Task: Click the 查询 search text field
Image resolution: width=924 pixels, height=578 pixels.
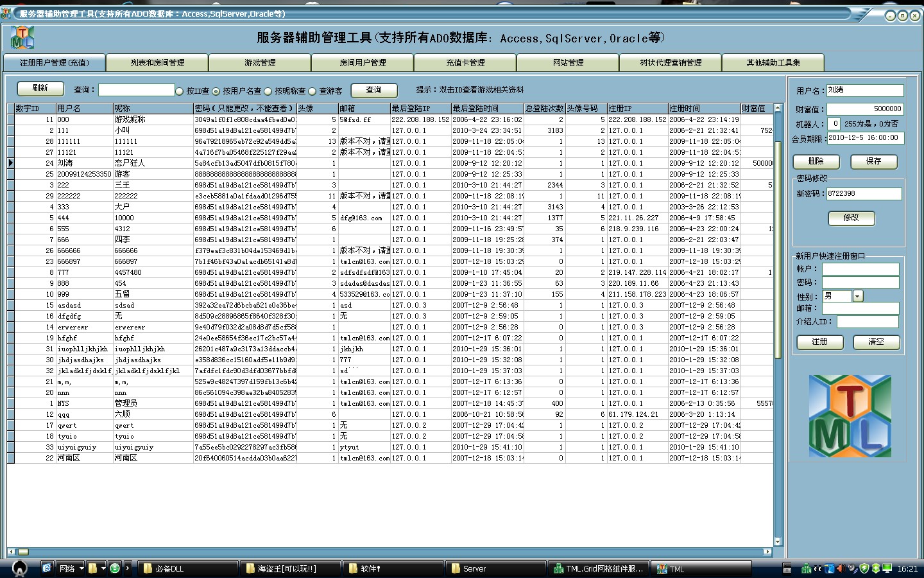Action: coord(136,91)
